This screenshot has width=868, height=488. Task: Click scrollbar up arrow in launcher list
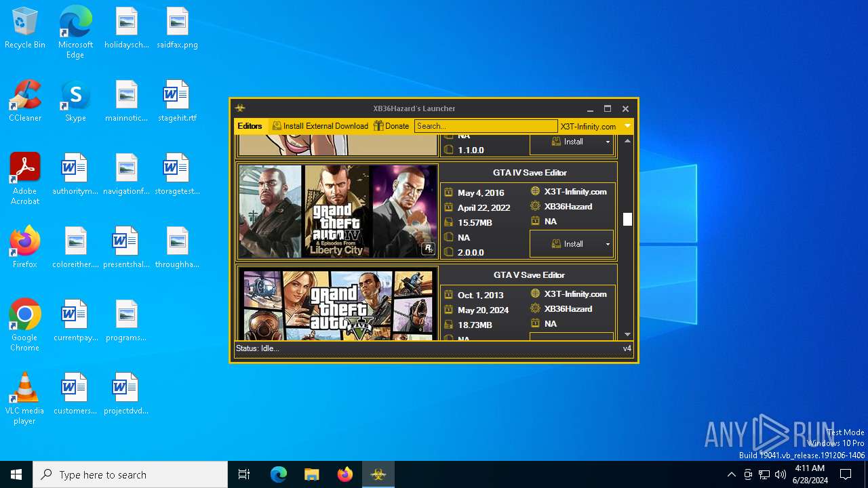pos(627,141)
